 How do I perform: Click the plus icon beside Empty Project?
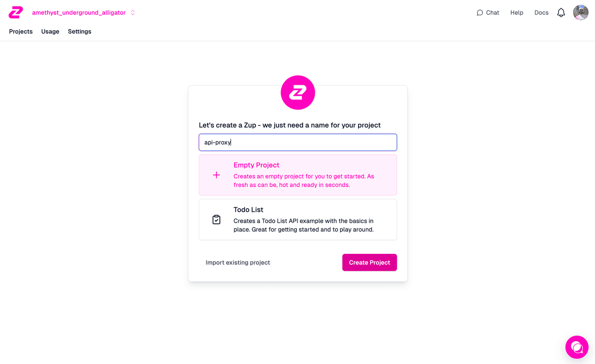click(x=216, y=175)
